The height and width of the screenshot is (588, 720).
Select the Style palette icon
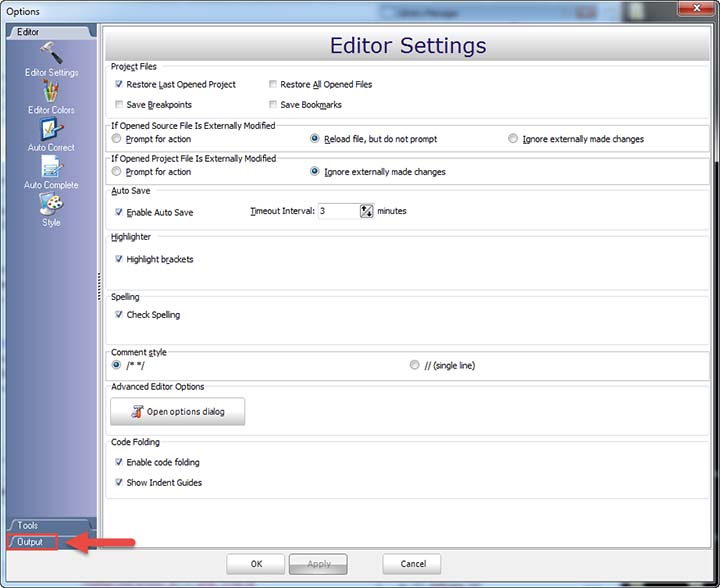(x=50, y=204)
